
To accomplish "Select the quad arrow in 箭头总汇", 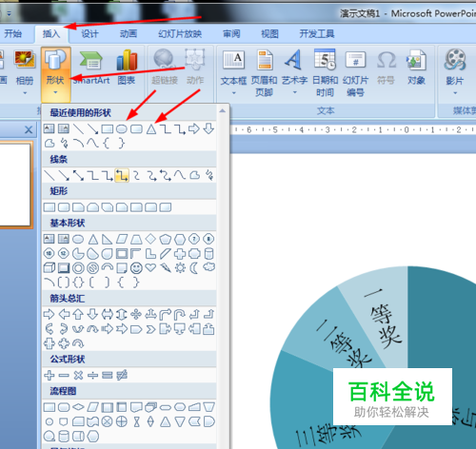I will tap(136, 315).
